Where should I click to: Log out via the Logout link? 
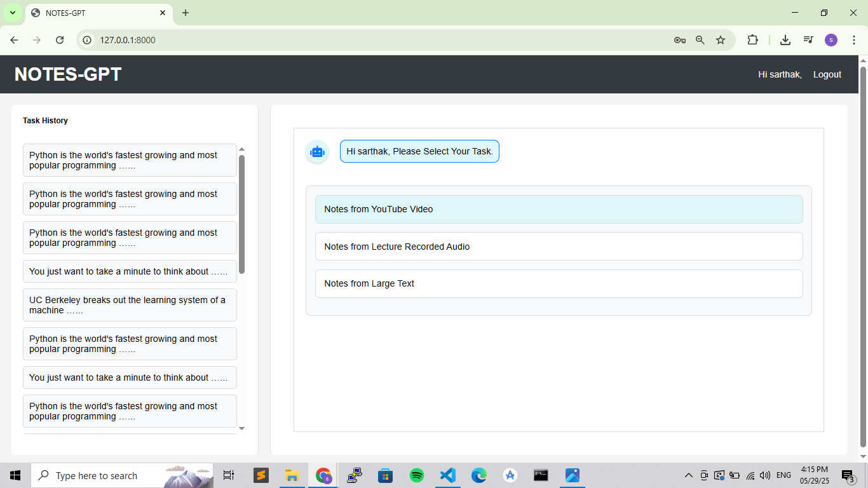[827, 74]
